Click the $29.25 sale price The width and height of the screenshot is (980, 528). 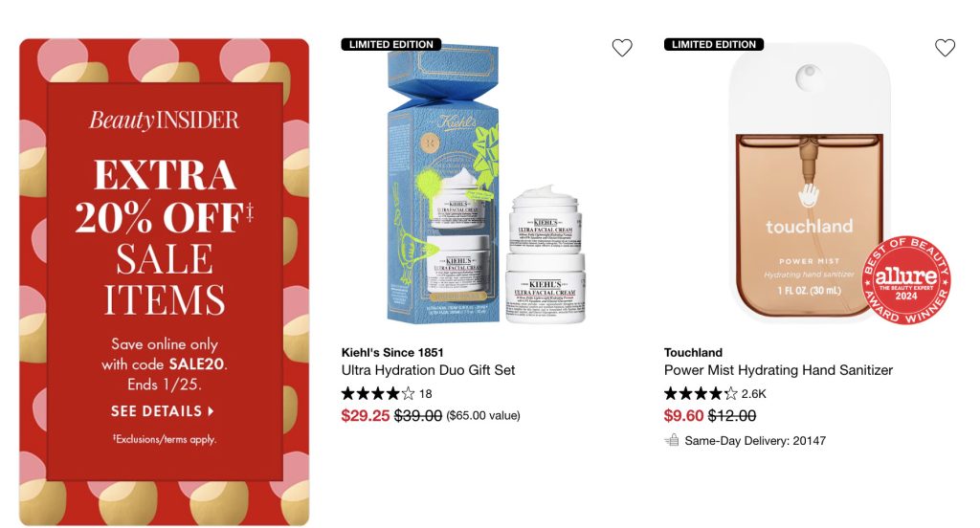click(366, 415)
